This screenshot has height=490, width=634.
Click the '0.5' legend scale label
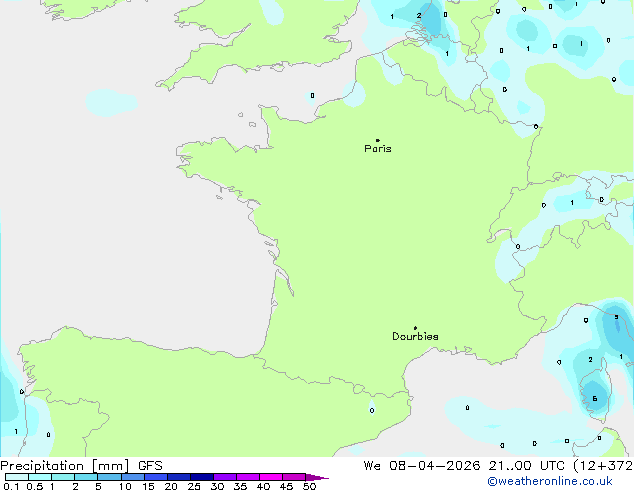35,486
